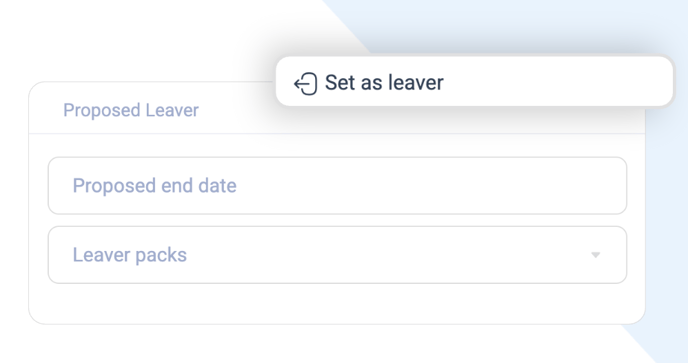Click the Leaver packs placeholder text

coord(129,255)
